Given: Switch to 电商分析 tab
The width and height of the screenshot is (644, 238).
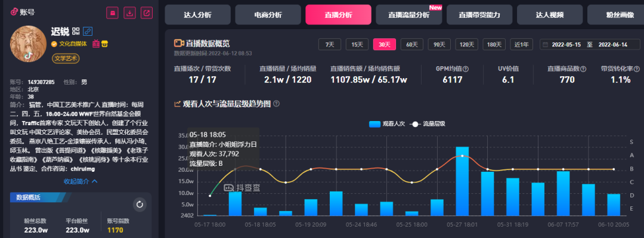Looking at the screenshot, I should (x=268, y=15).
